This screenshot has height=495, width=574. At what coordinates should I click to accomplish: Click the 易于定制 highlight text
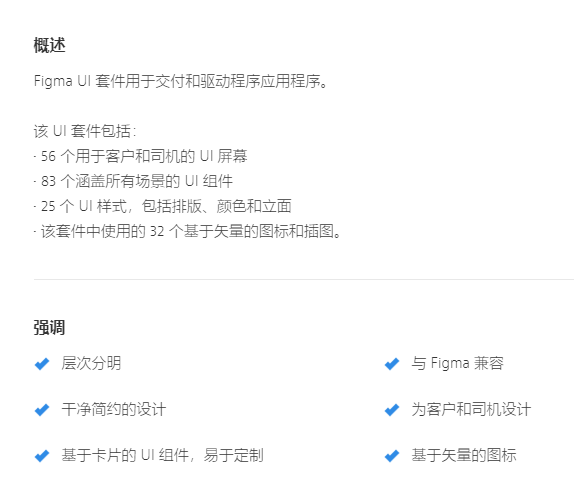[233, 455]
